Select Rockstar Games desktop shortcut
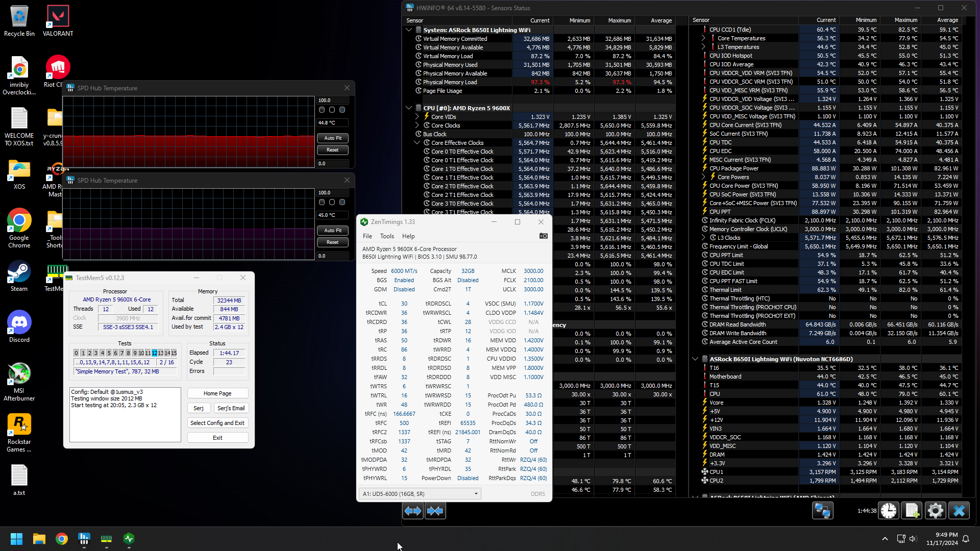The image size is (980, 551). point(19,433)
